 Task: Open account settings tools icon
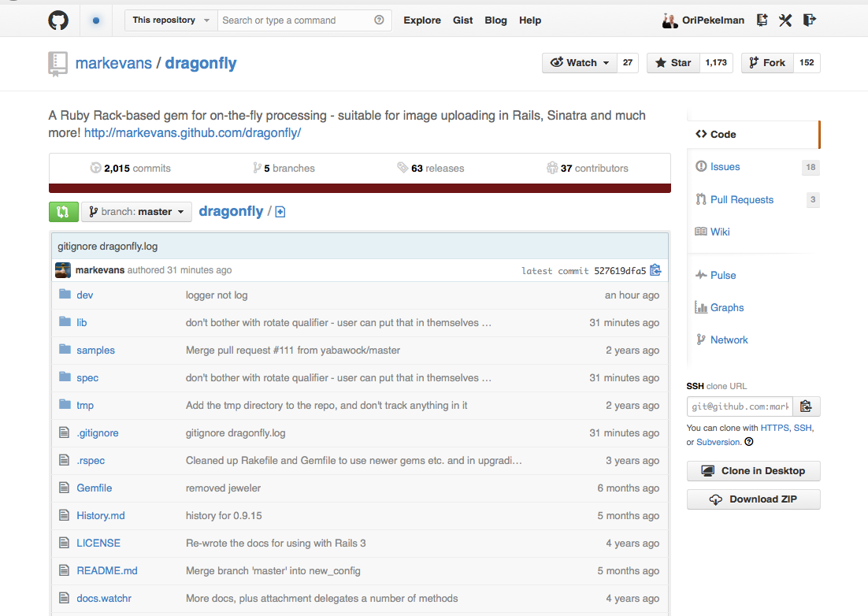pyautogui.click(x=785, y=20)
